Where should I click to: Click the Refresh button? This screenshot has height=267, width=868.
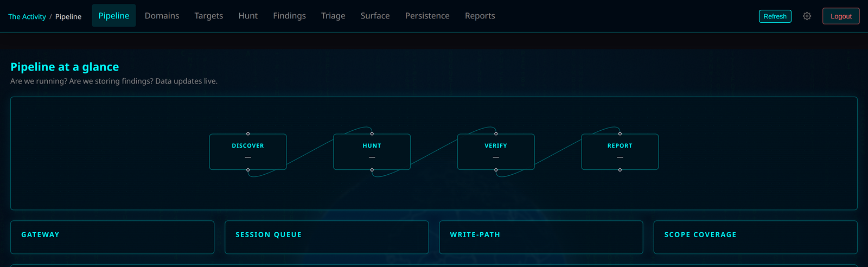point(775,16)
